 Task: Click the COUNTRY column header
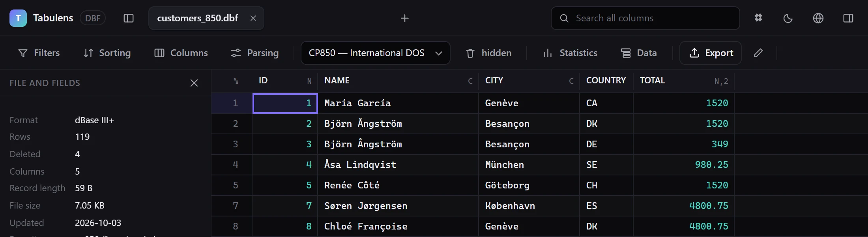tap(607, 81)
